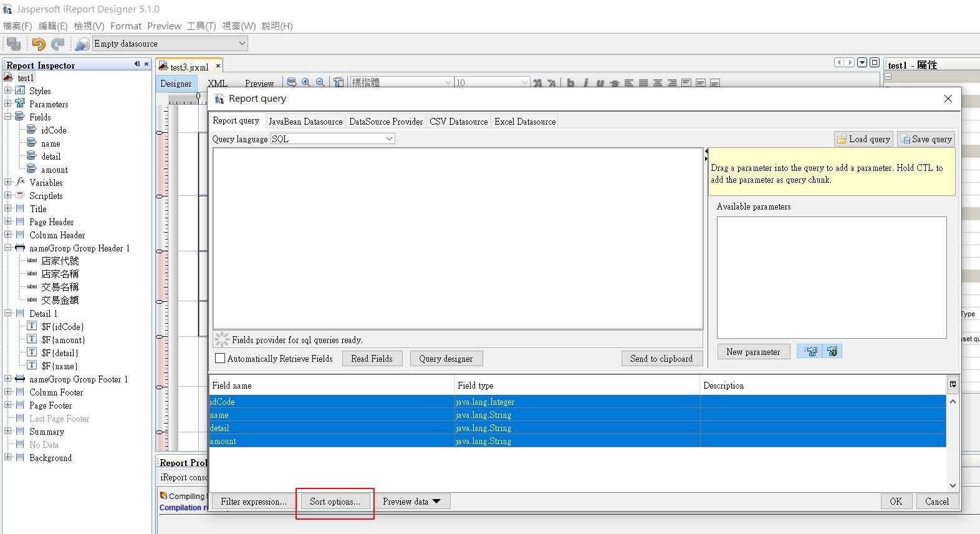Click the query panel splitter collapse arrow
Viewport: 980px width, 534px height.
pos(706,152)
